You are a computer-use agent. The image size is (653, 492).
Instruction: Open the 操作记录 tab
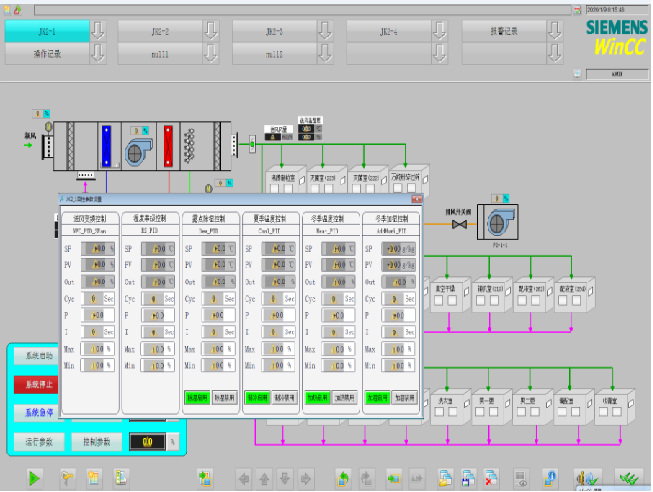click(47, 54)
